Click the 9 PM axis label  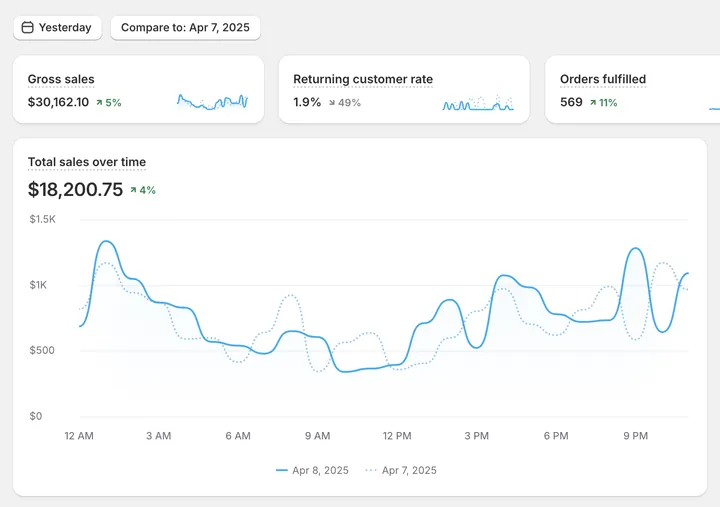click(636, 436)
